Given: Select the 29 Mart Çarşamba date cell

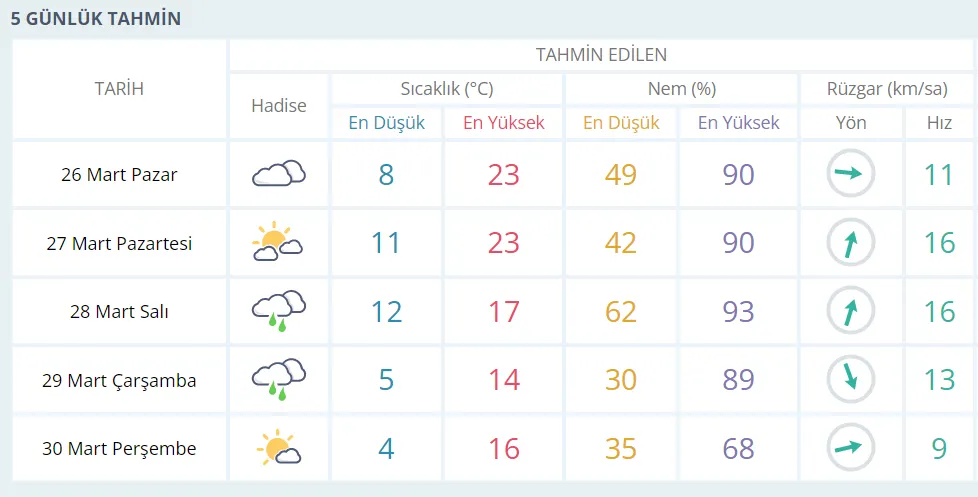Looking at the screenshot, I should point(119,381).
